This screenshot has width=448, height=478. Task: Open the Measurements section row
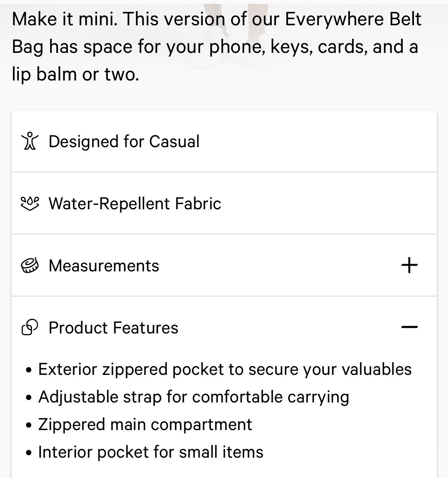tap(224, 265)
